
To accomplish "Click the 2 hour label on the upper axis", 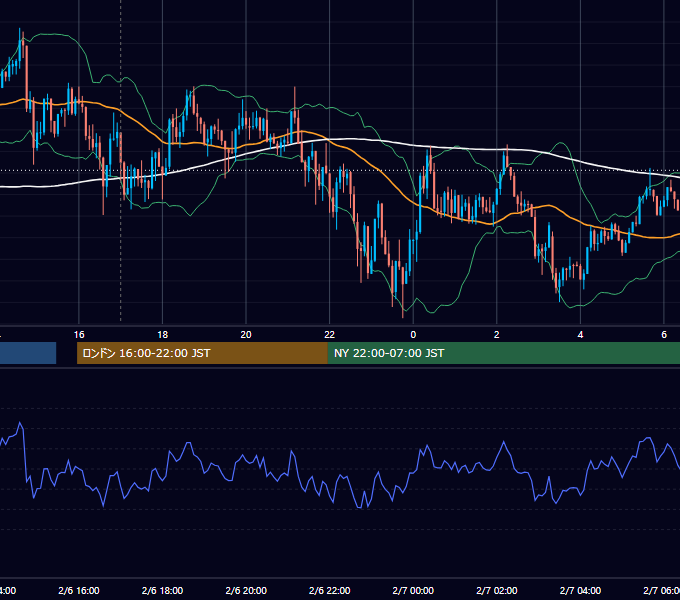I will 497,335.
